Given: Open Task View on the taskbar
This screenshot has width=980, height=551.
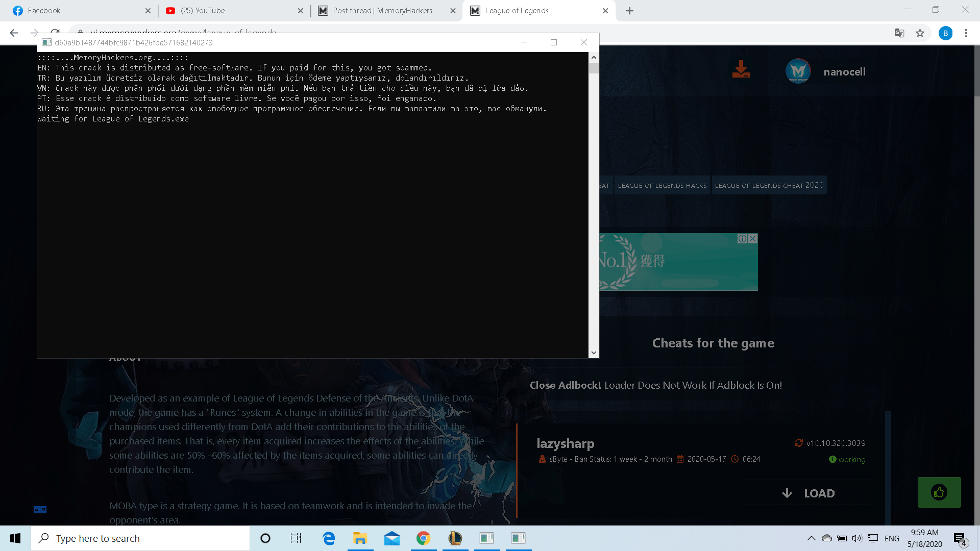Looking at the screenshot, I should 296,538.
